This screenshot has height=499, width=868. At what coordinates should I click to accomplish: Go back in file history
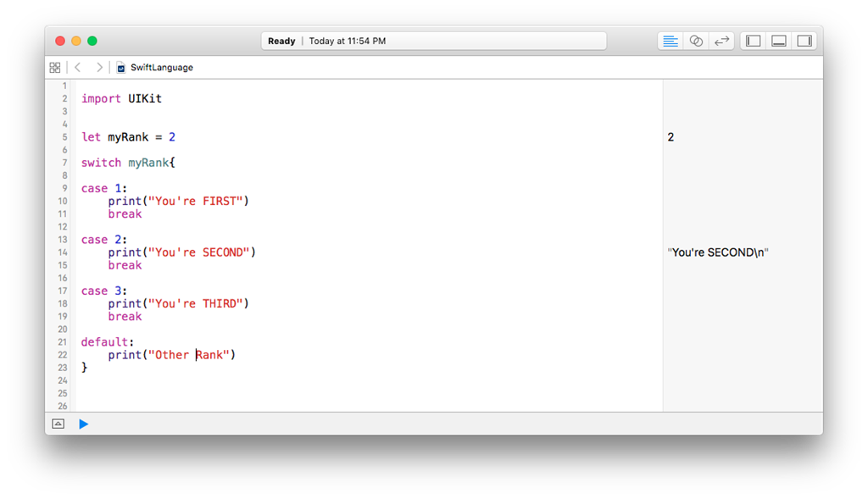tap(77, 67)
